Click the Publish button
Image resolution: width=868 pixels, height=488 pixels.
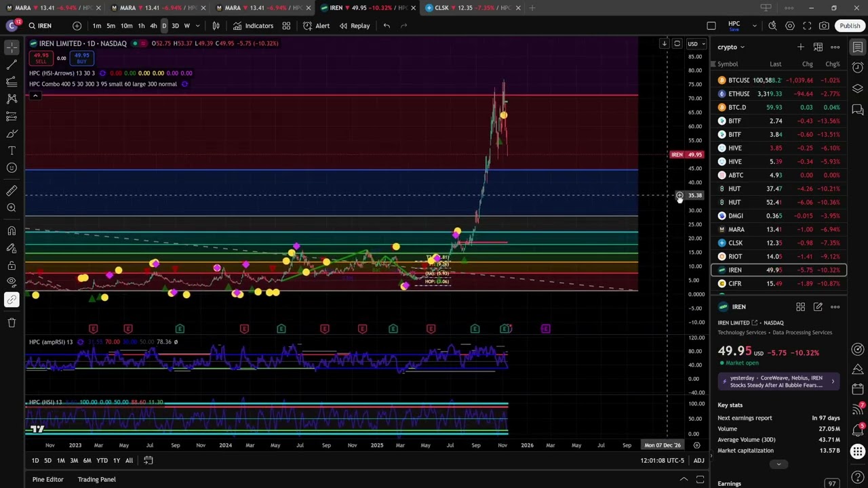pos(850,26)
